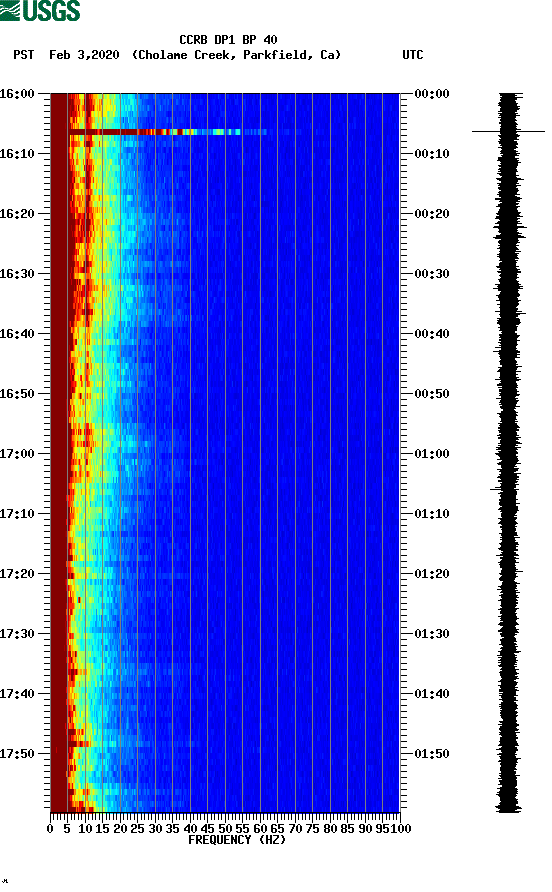Click the large horizontal spike on the seismogram trace
This screenshot has height=892, width=552.
508,131
